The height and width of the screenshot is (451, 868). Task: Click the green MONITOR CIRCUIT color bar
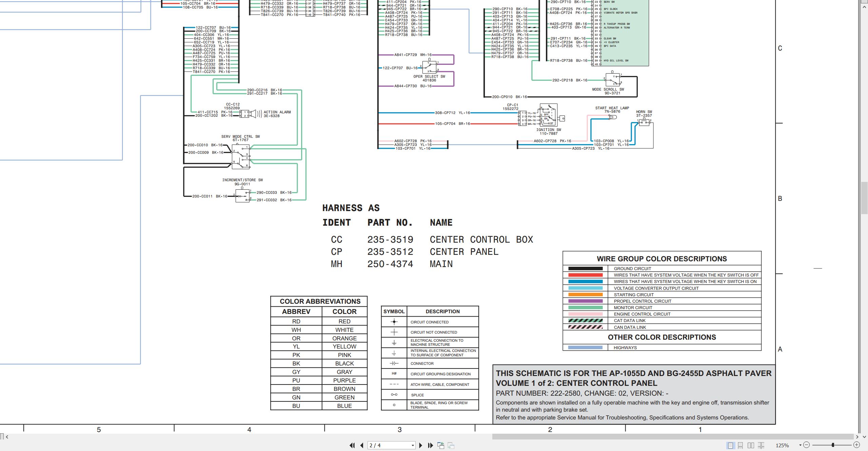586,307
